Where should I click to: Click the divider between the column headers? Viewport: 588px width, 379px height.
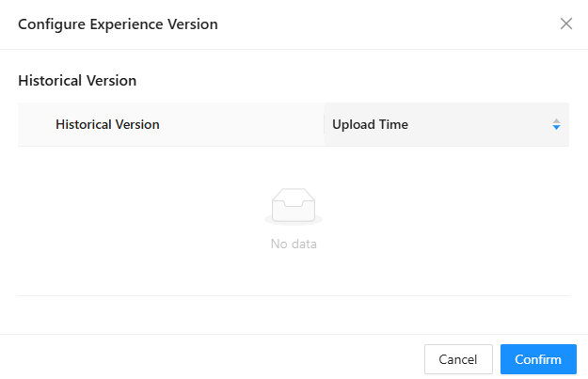325,124
